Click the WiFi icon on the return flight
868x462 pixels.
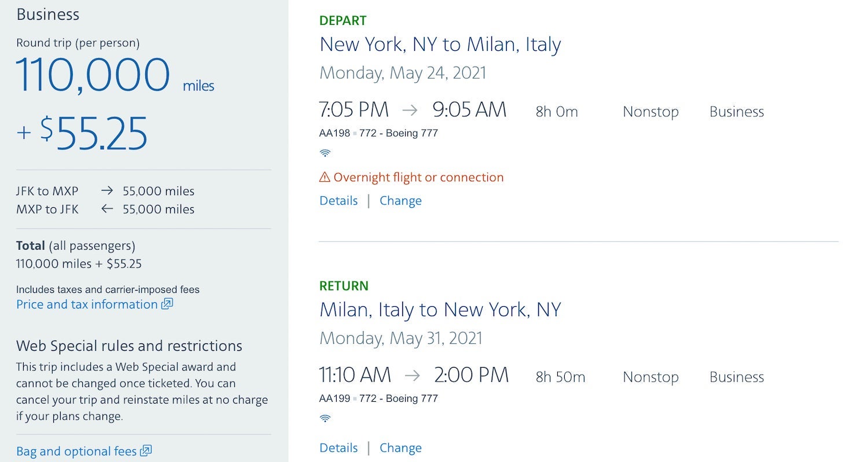click(325, 417)
